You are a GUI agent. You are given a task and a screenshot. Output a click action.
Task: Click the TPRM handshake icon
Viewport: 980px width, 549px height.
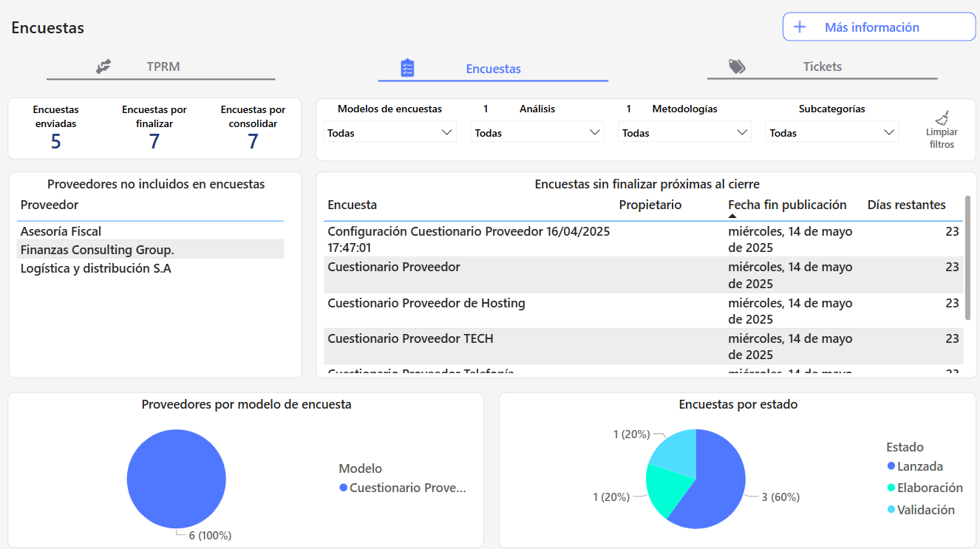tap(103, 67)
